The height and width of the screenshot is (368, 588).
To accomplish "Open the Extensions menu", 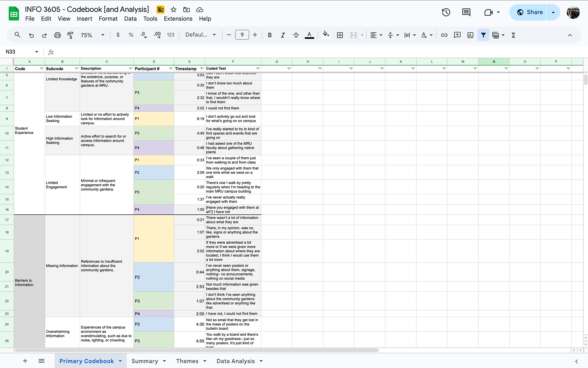I will [x=178, y=19].
